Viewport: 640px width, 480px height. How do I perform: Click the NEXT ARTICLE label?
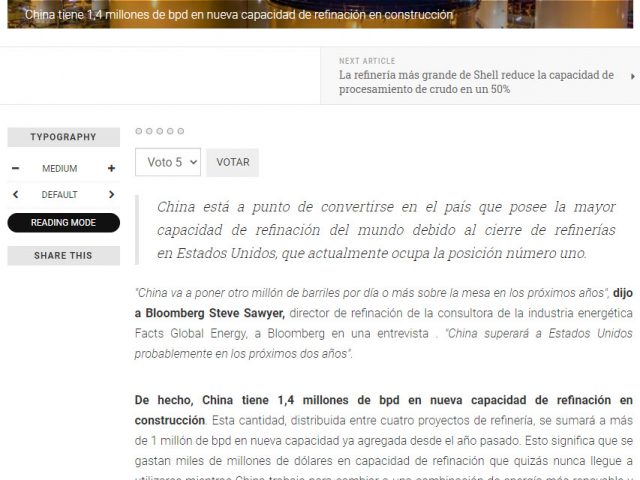[367, 61]
